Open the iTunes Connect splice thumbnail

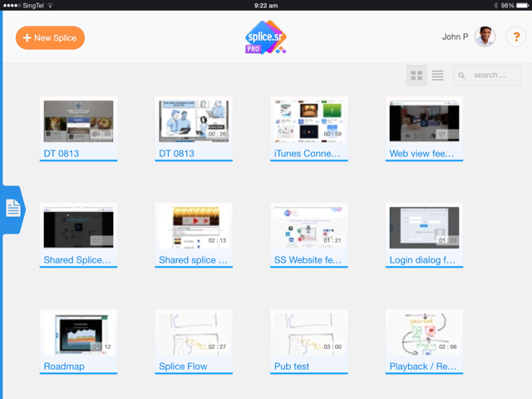[308, 121]
